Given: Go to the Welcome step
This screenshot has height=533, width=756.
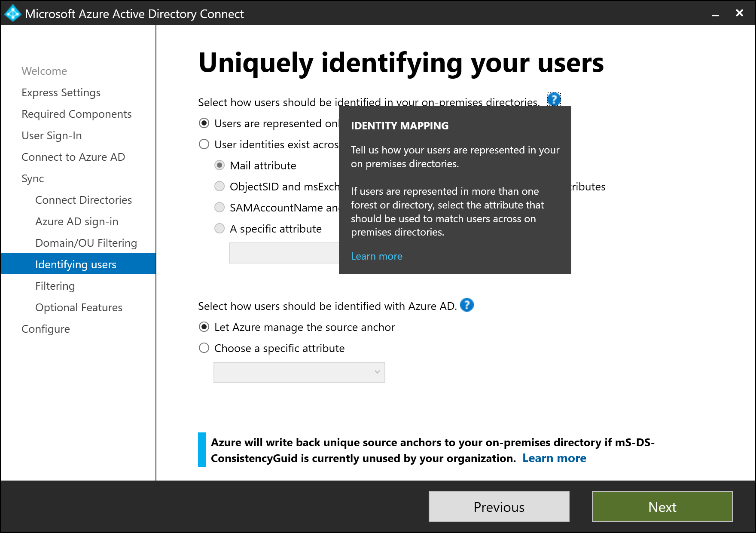Looking at the screenshot, I should point(44,71).
